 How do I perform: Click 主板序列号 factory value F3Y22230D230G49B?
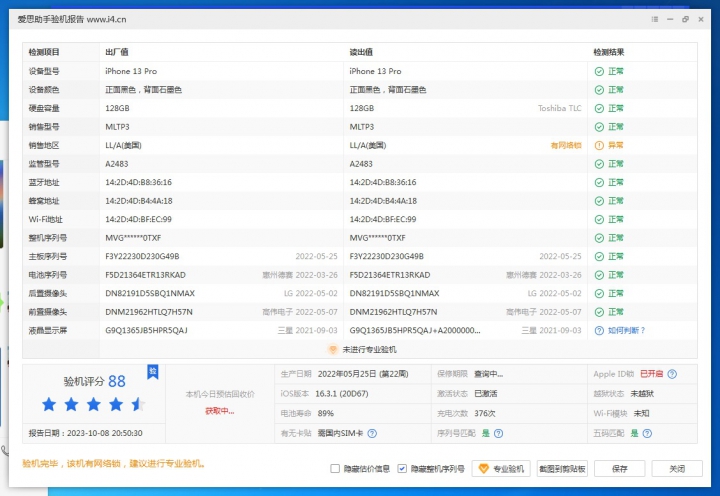click(142, 256)
